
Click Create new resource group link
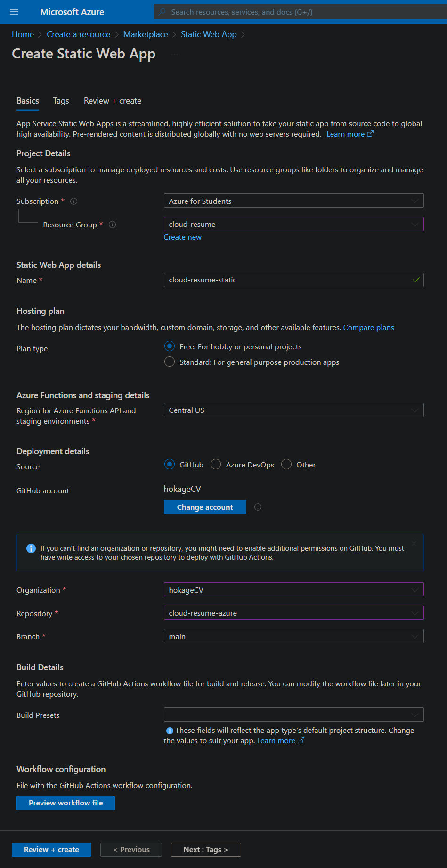(x=182, y=237)
